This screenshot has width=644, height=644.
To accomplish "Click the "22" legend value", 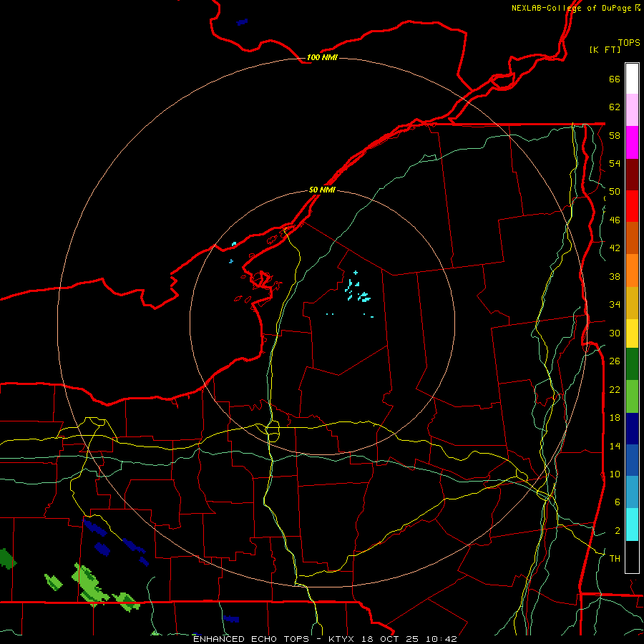I will point(615,389).
